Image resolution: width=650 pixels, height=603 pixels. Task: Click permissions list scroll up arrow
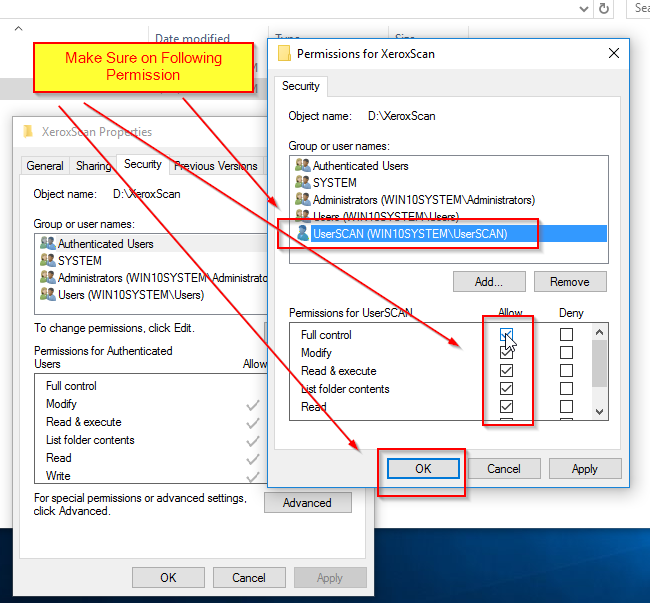tap(599, 332)
